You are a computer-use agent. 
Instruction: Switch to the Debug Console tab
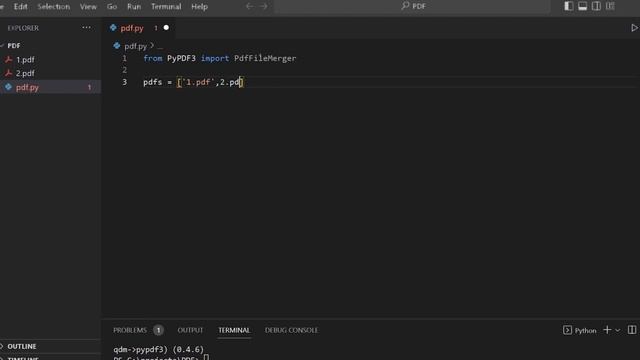tap(291, 330)
